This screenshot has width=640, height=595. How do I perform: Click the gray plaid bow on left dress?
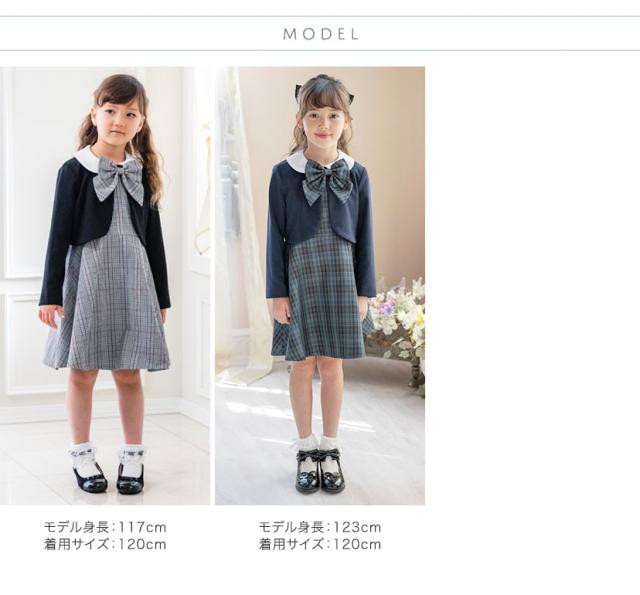[x=118, y=180]
